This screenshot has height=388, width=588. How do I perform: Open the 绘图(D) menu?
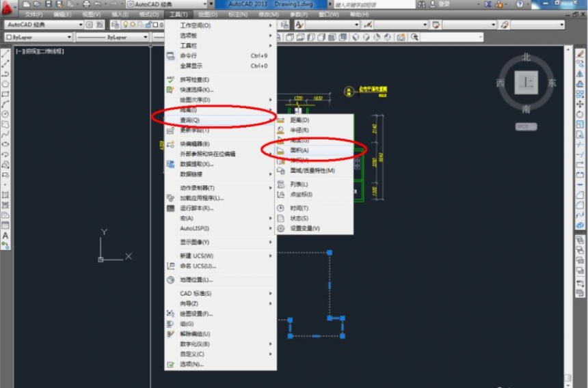pos(208,14)
